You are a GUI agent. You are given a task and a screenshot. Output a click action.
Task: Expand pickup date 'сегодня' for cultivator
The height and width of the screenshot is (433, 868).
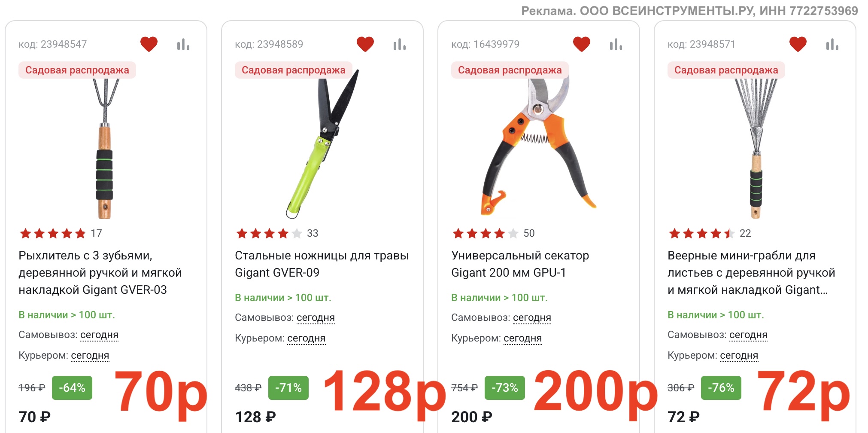(x=100, y=335)
